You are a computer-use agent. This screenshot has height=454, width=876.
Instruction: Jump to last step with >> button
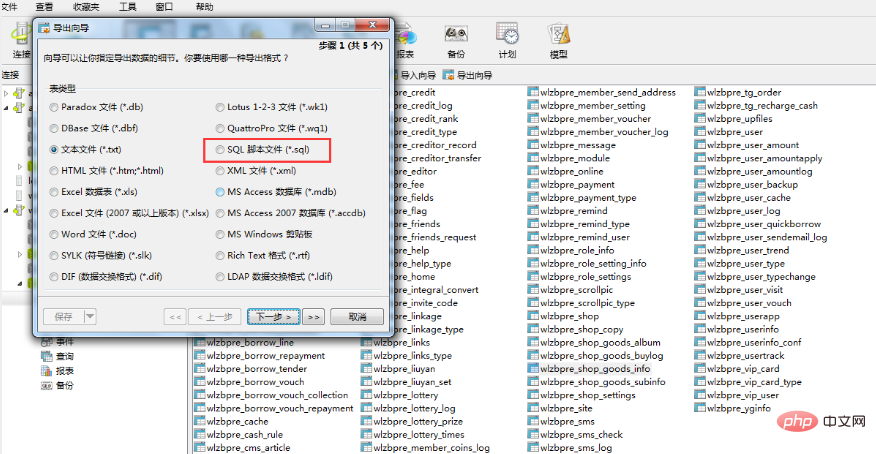point(313,317)
